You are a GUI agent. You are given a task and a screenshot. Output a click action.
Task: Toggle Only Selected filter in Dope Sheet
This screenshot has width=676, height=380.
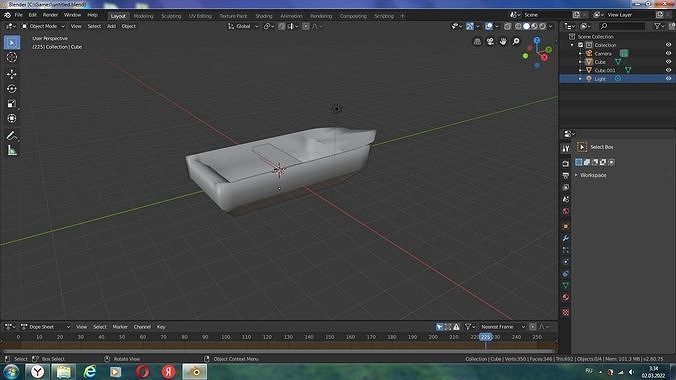coord(439,327)
